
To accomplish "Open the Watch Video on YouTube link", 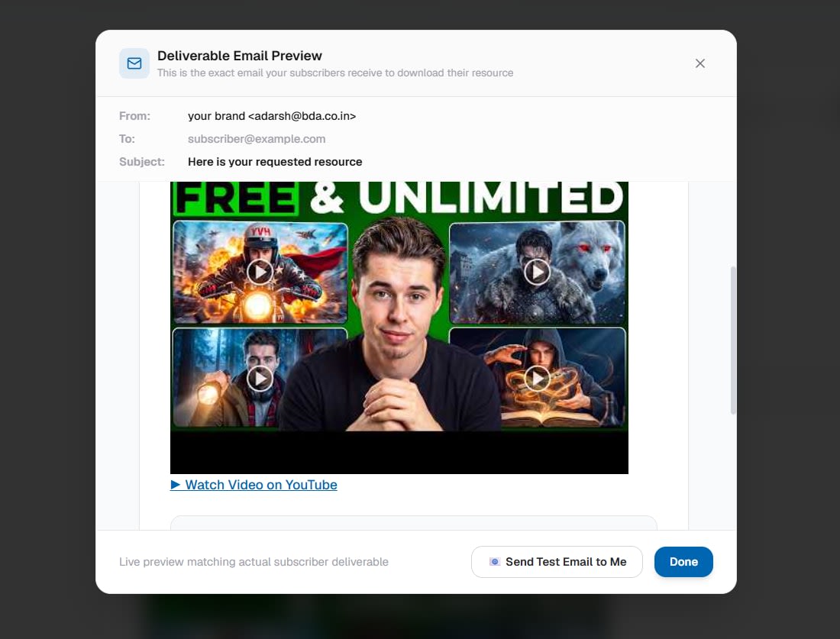I will 254,485.
